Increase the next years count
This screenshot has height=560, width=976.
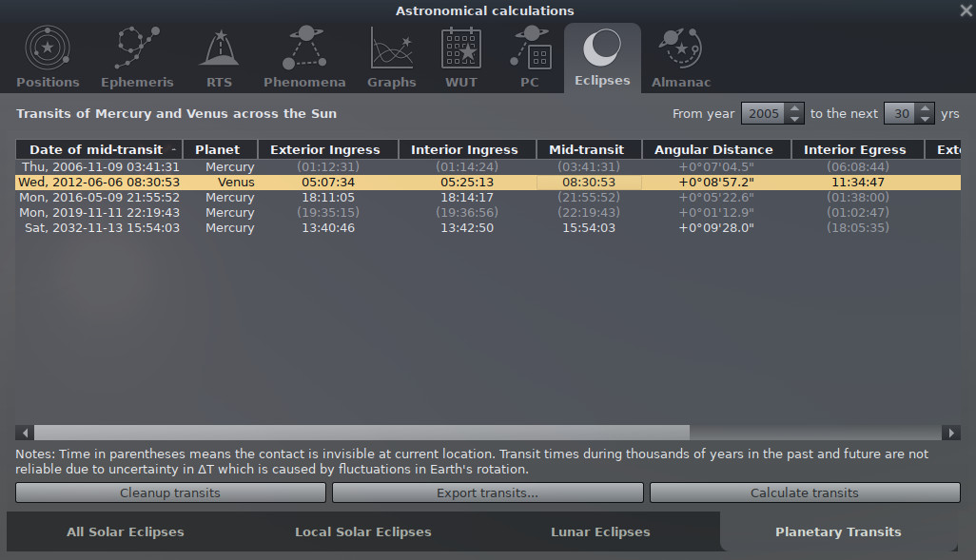click(925, 108)
